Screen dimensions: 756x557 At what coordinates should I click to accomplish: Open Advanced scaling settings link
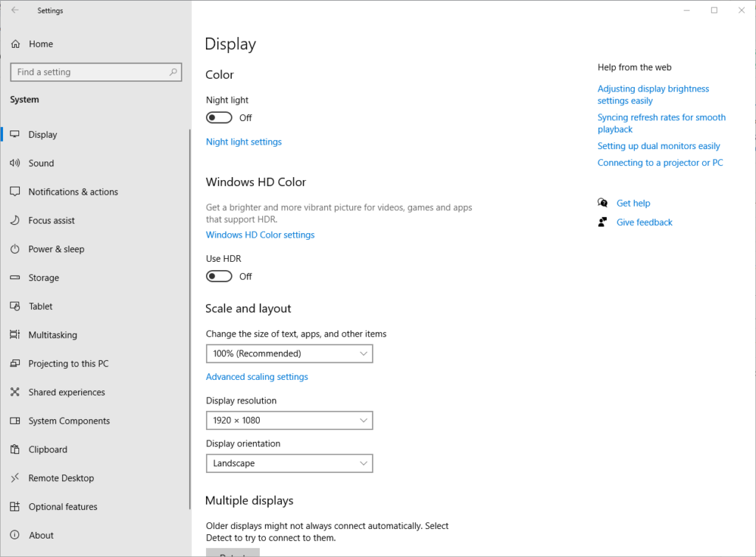point(256,377)
